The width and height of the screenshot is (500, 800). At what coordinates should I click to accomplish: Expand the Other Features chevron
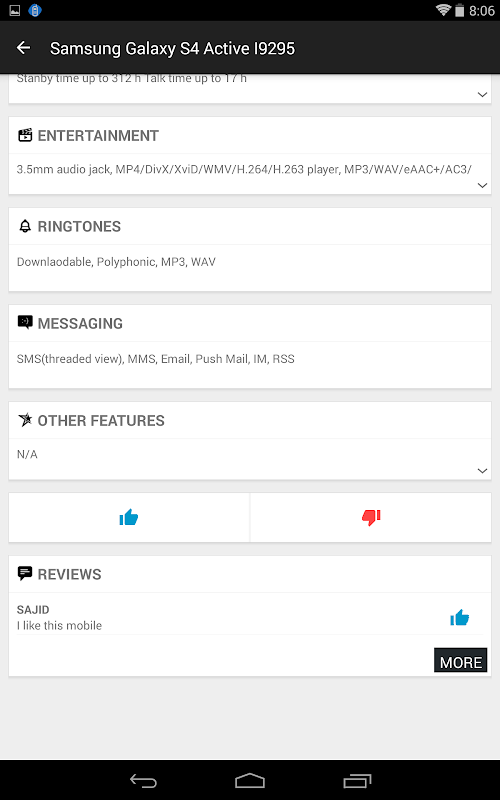(482, 470)
